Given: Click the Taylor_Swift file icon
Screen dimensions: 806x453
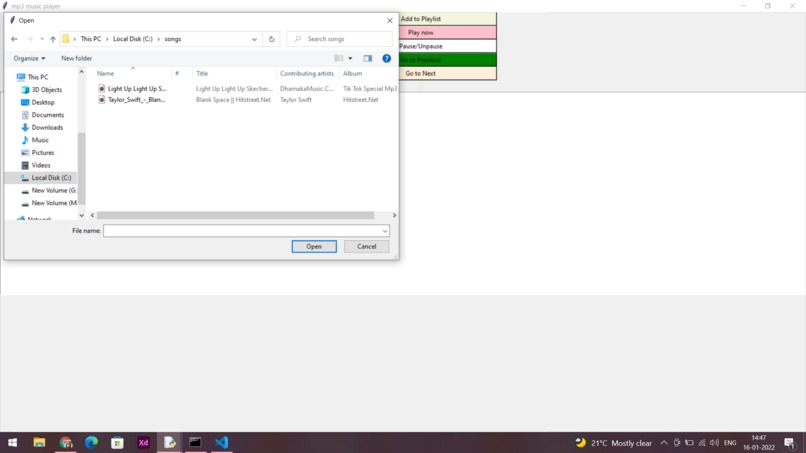Looking at the screenshot, I should point(101,100).
